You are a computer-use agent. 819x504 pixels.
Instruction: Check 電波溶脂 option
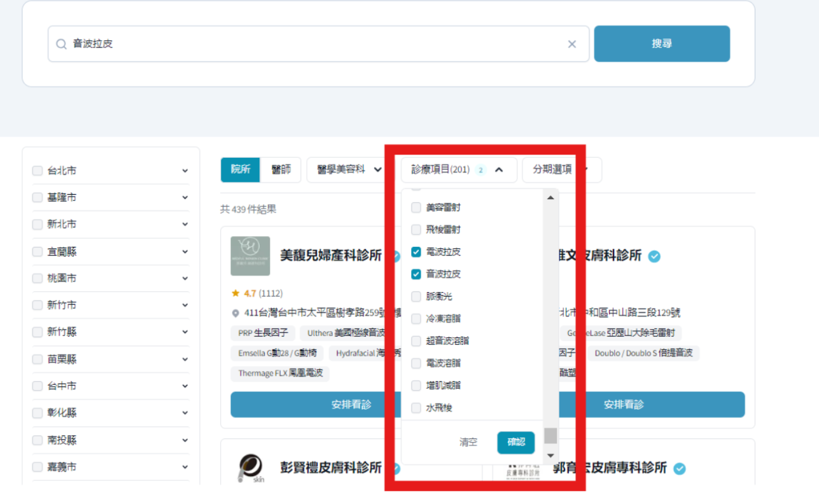(x=416, y=363)
